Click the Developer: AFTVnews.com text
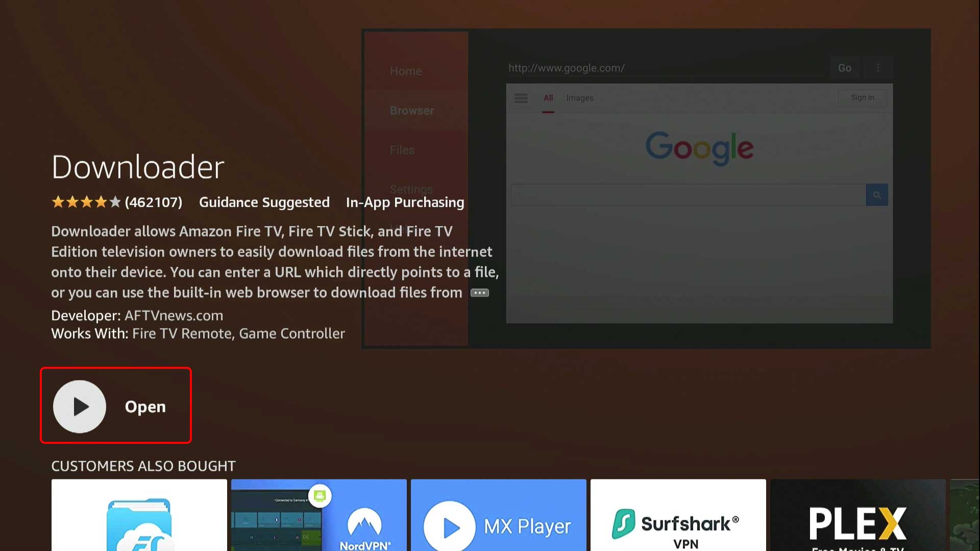Screen dimensions: 980x551 click(x=137, y=315)
